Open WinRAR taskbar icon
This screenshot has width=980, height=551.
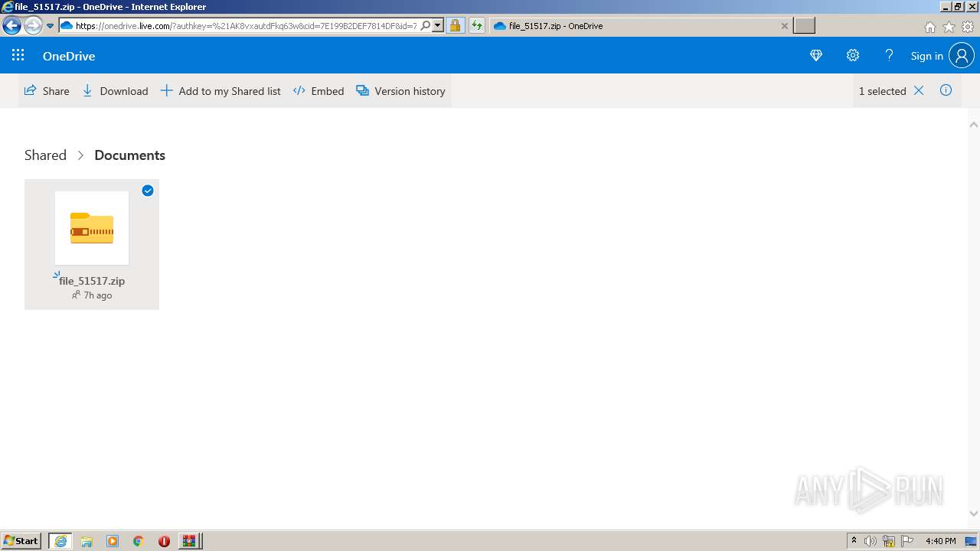point(189,541)
